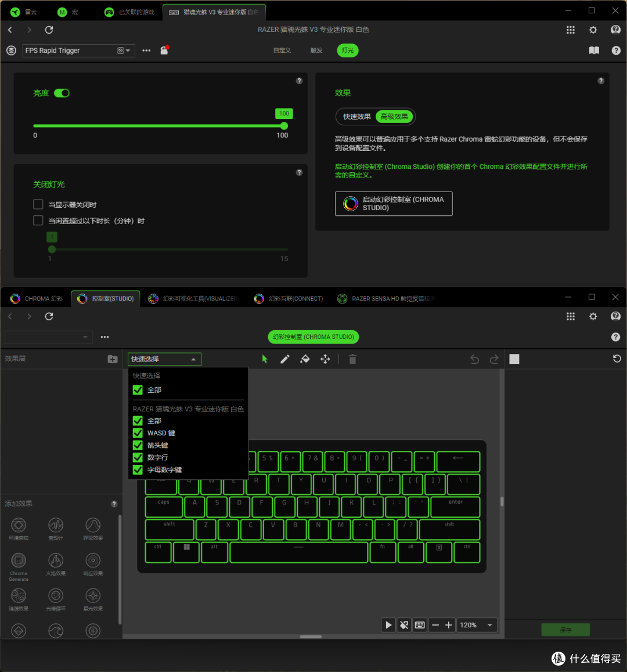This screenshot has height=672, width=627.
Task: Open the three-dot menu next to profile in device window
Action: pyautogui.click(x=146, y=50)
